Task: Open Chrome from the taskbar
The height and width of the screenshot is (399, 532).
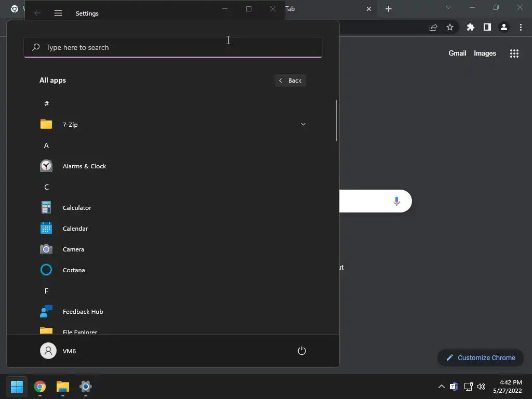Action: click(40, 387)
